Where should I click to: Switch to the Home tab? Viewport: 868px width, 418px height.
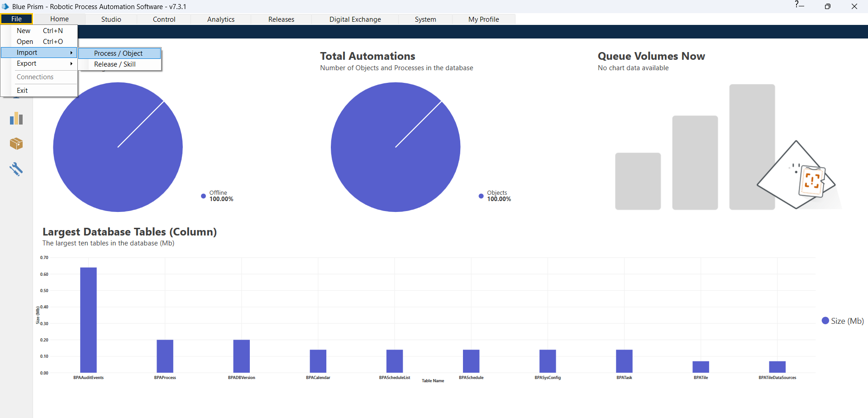59,19
